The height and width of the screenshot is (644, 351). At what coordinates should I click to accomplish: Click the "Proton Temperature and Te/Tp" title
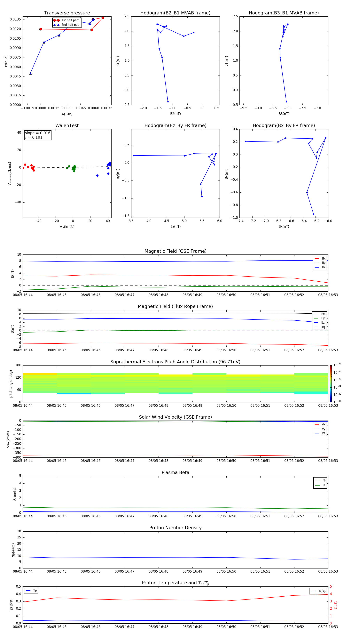coord(175,583)
